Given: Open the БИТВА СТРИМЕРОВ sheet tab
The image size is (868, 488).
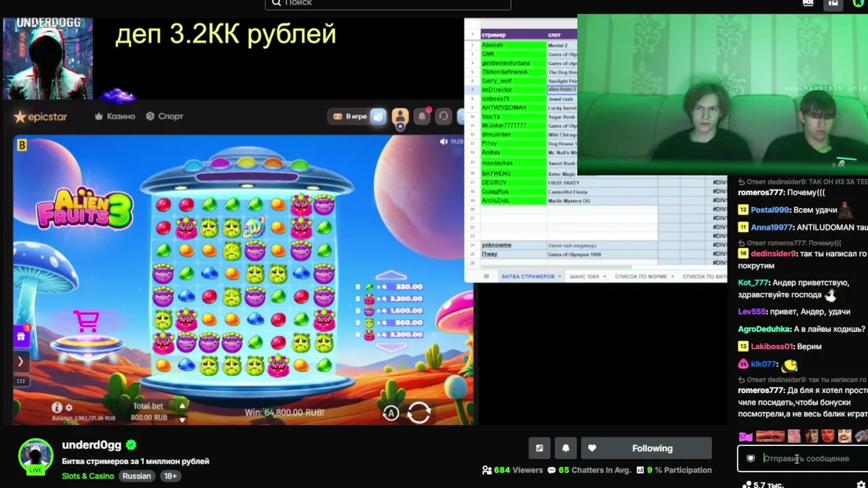Looking at the screenshot, I should click(528, 277).
